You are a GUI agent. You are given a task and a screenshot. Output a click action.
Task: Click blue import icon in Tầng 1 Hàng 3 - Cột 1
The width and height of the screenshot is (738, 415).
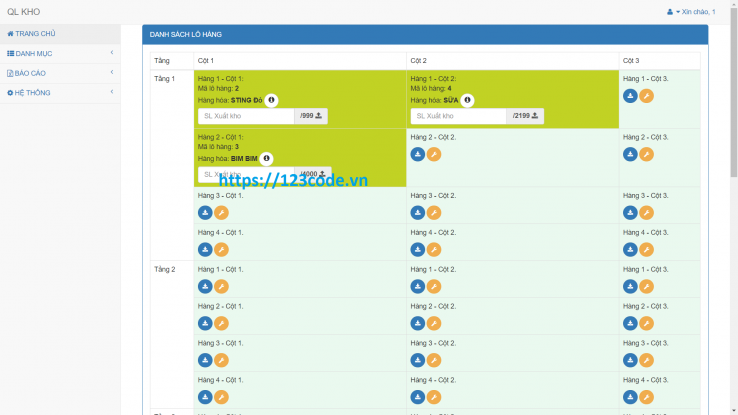[x=204, y=213]
